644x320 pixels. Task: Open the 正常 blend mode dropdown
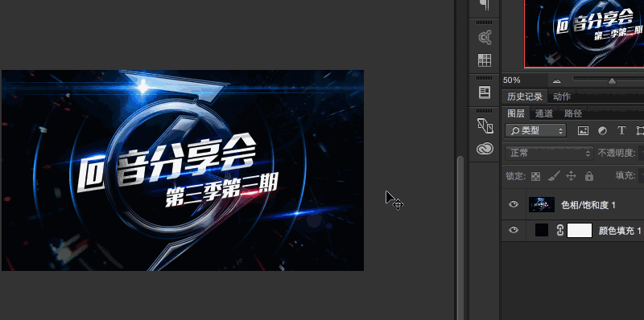(549, 154)
